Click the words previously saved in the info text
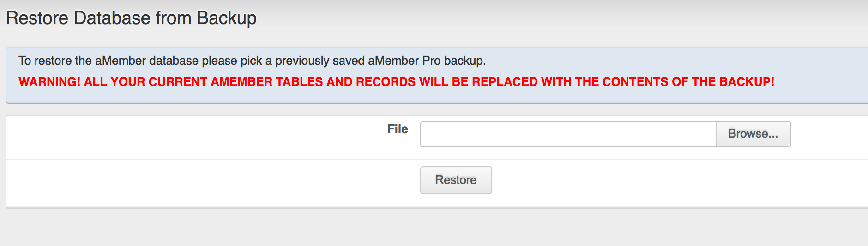The height and width of the screenshot is (246, 868). [319, 61]
